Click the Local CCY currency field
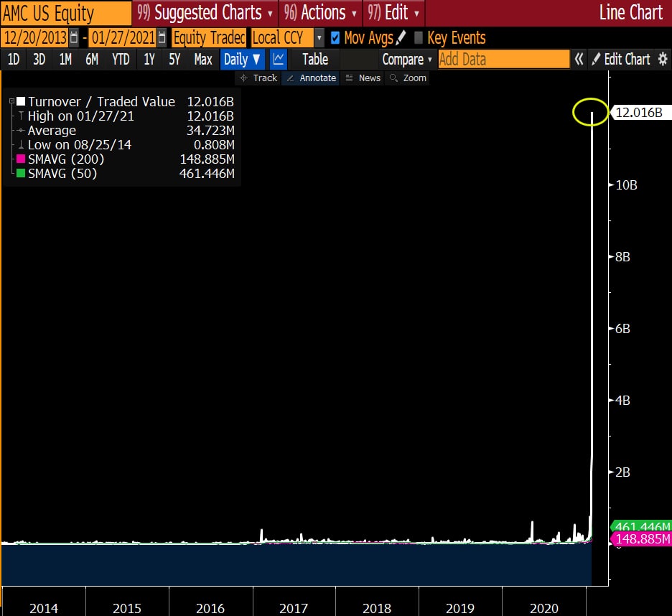This screenshot has height=616, width=672. click(282, 38)
